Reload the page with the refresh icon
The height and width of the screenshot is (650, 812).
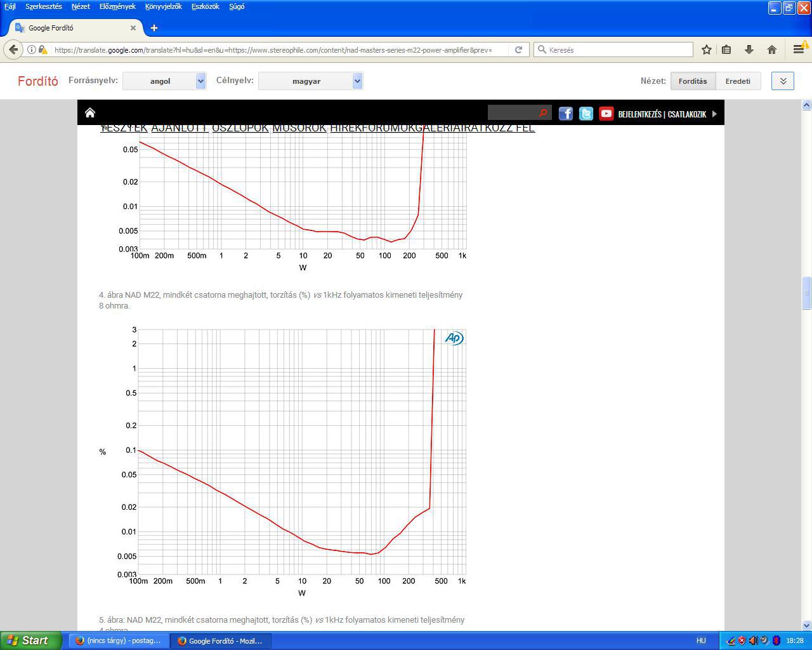point(518,50)
